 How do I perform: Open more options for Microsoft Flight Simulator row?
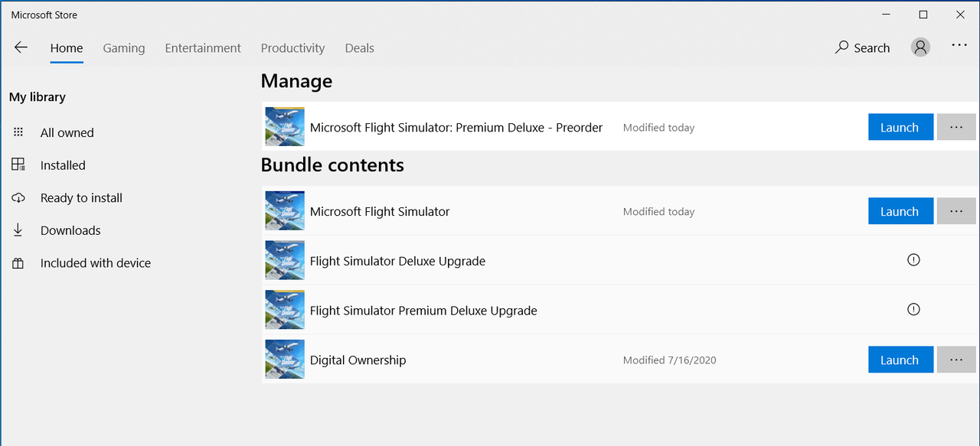click(956, 211)
